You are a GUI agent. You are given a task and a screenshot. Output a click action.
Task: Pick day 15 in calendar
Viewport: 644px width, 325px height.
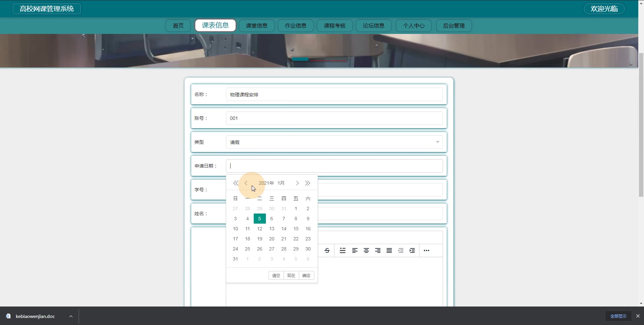coord(296,229)
